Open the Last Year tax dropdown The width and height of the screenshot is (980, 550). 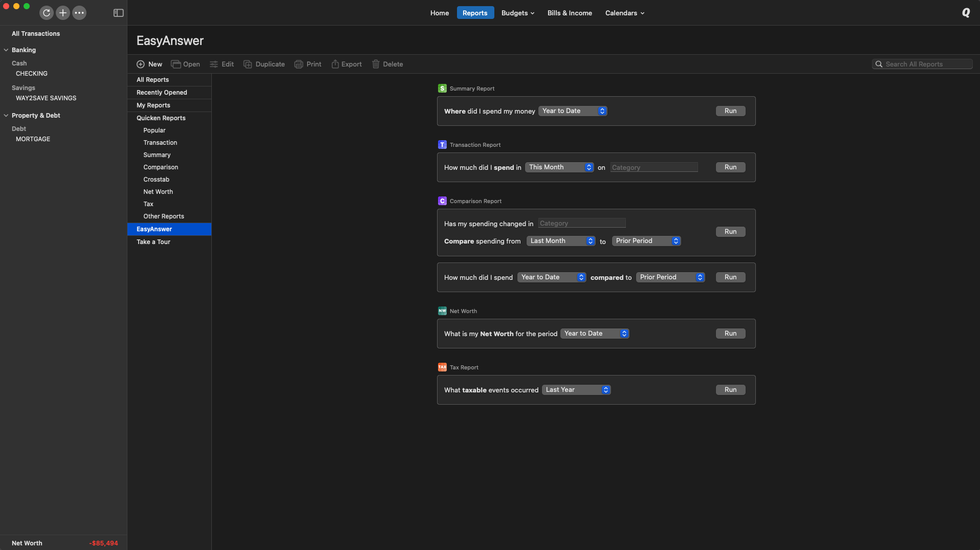[576, 390]
